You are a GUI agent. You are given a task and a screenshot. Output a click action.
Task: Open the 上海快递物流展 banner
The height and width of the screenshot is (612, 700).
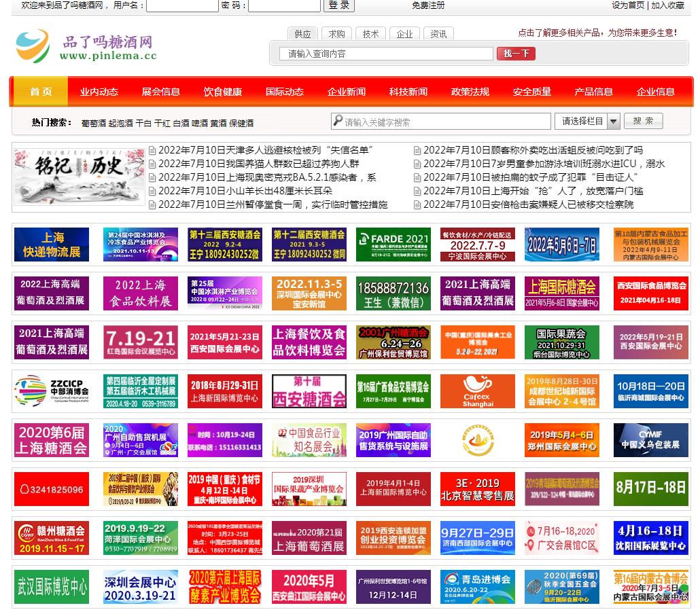click(52, 245)
